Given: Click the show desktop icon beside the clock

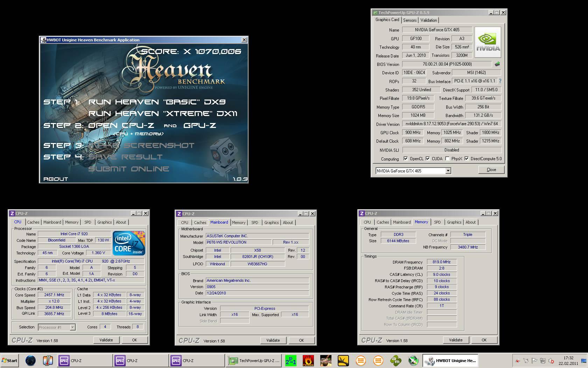Looking at the screenshot, I should [x=584, y=361].
